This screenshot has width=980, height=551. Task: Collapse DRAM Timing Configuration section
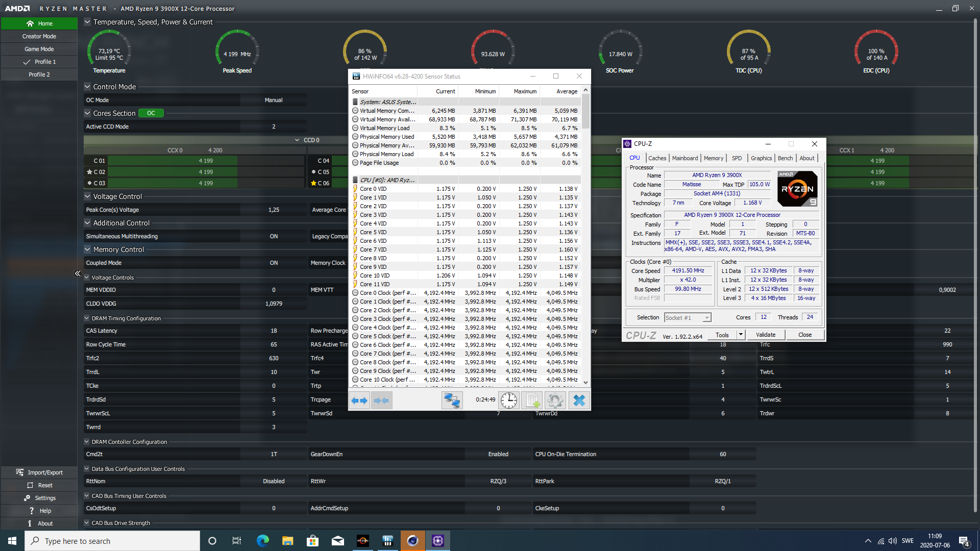coord(87,318)
